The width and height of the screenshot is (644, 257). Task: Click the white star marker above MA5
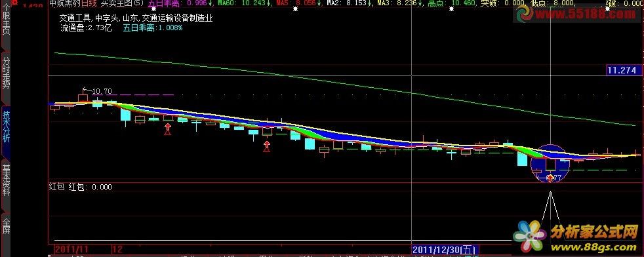click(x=295, y=9)
